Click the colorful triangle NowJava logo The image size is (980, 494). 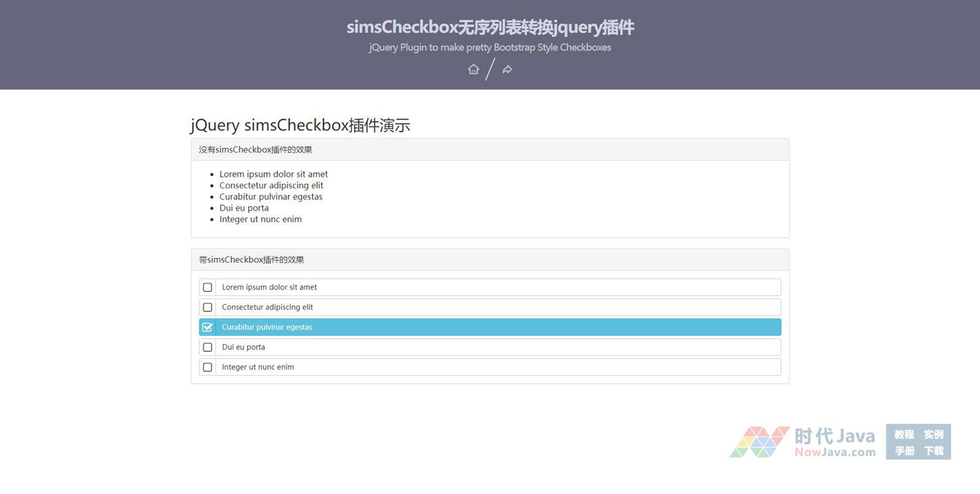(759, 442)
